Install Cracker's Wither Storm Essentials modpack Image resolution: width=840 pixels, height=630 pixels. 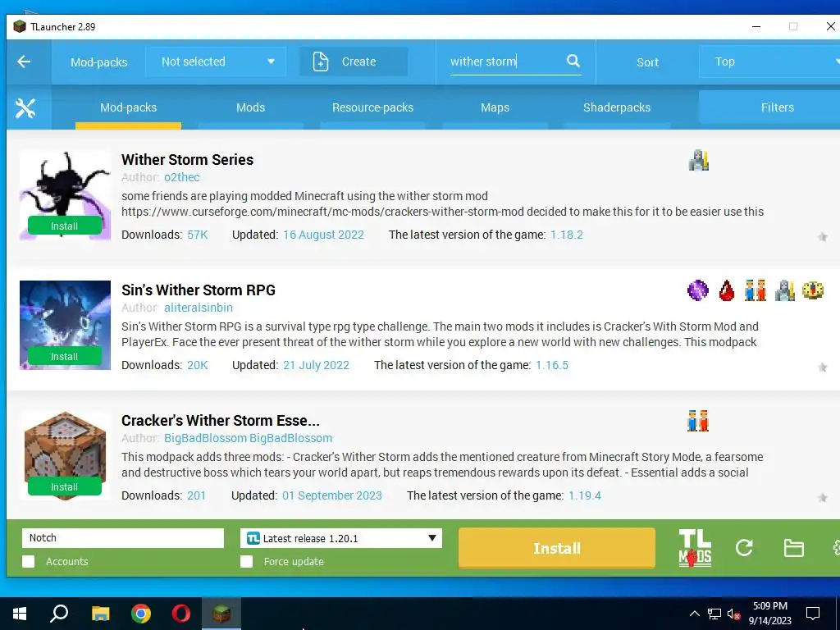point(64,486)
